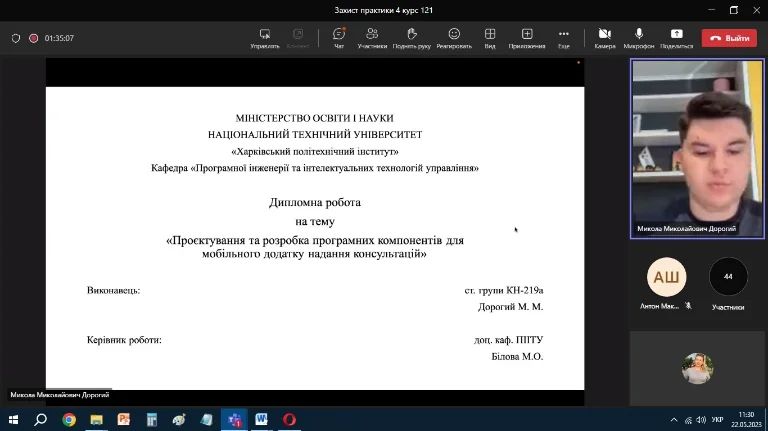768x431 pixels.
Task: Turn on the Camera
Action: [x=605, y=38]
